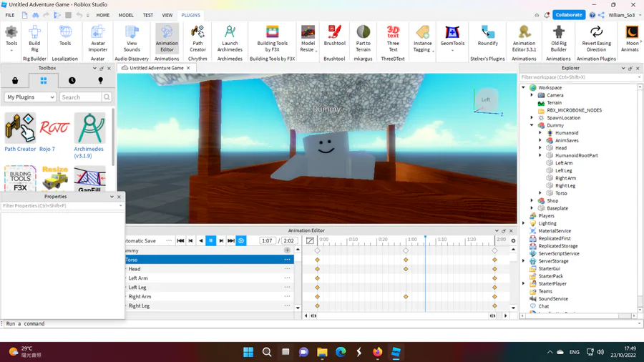Open File Explorer from taskbar
Image resolution: width=644 pixels, height=362 pixels.
coord(322,352)
